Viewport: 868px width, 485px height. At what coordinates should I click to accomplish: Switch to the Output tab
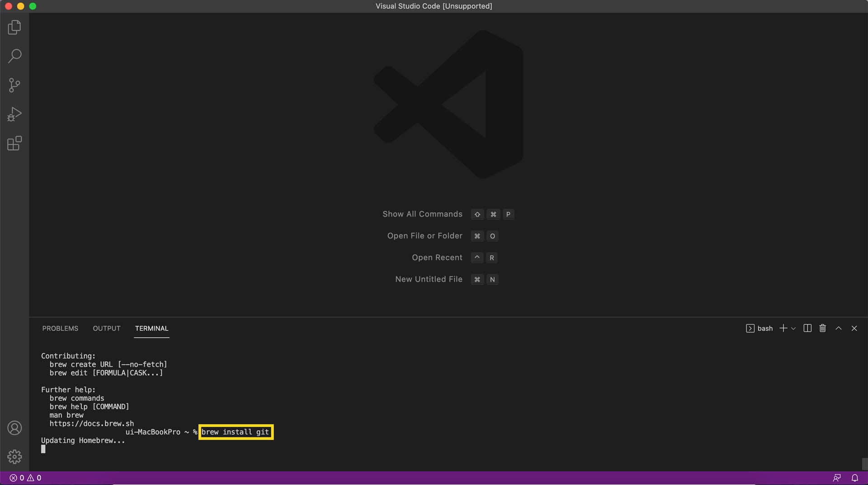pyautogui.click(x=106, y=328)
